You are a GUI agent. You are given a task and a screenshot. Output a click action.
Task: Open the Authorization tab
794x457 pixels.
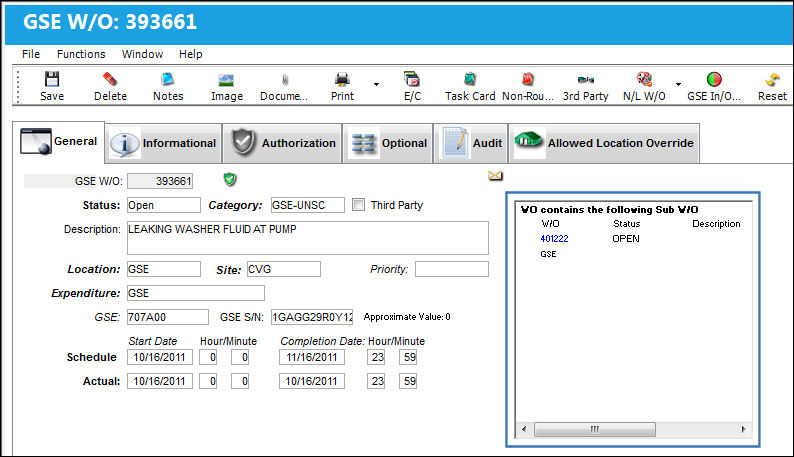(283, 143)
